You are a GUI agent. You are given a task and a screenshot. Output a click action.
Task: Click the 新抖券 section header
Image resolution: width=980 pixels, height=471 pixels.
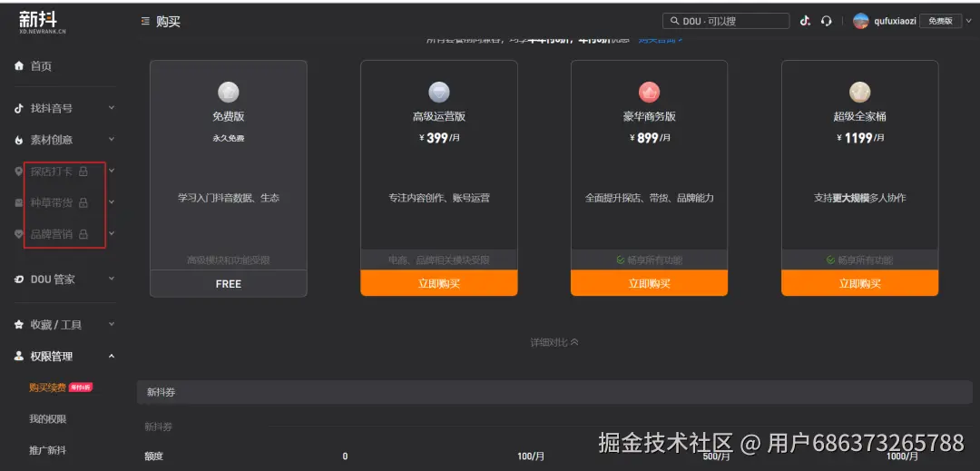(554, 392)
